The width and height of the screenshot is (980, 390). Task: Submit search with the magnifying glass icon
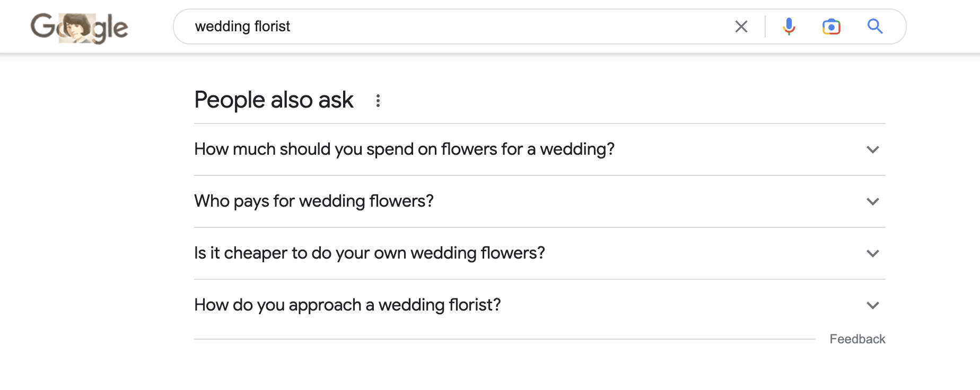[875, 26]
